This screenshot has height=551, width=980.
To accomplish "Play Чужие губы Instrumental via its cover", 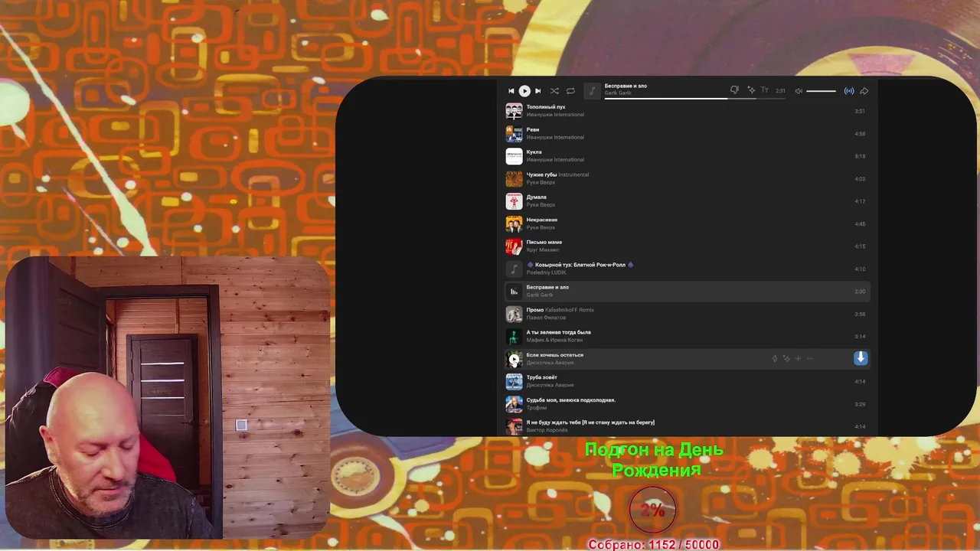I will point(514,178).
